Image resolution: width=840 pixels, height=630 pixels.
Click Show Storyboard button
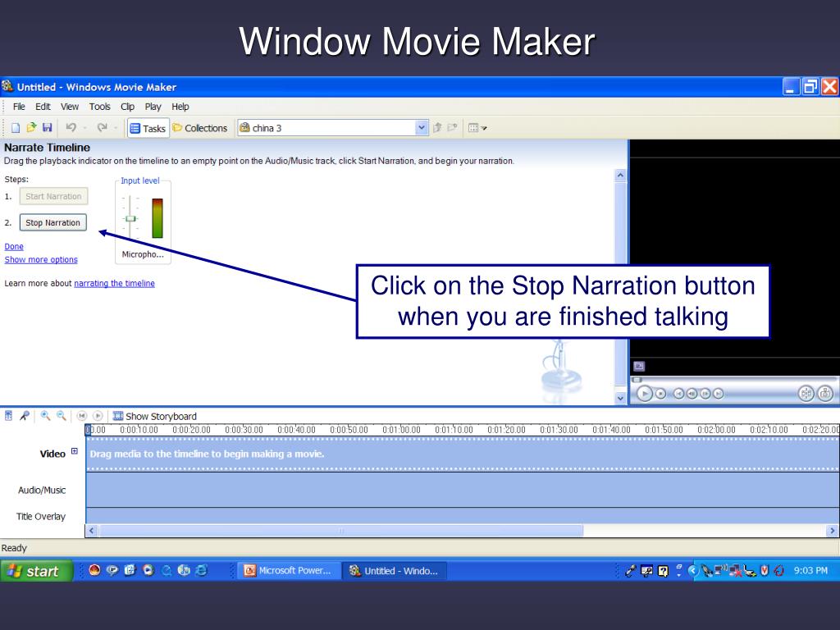pos(155,416)
